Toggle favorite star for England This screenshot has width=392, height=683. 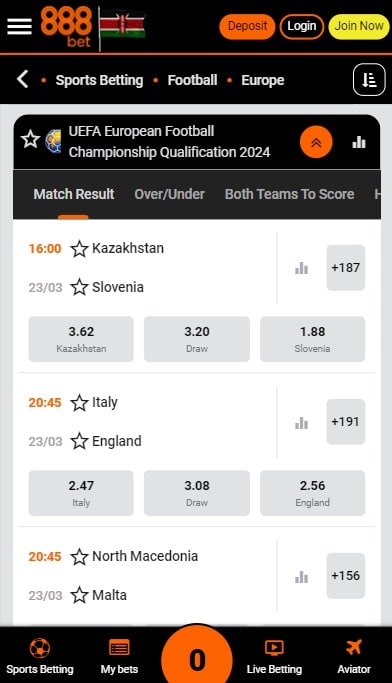(79, 441)
